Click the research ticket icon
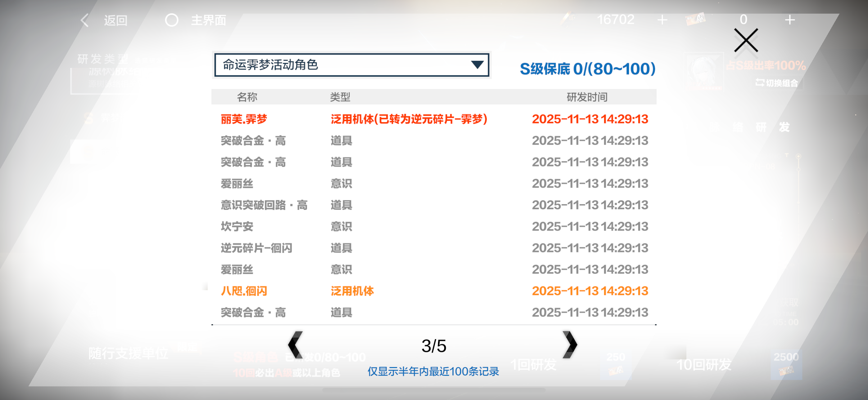 point(695,19)
